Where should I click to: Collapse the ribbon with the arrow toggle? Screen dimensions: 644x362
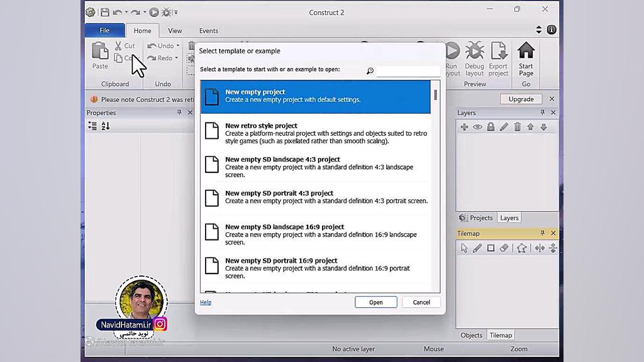[x=539, y=30]
